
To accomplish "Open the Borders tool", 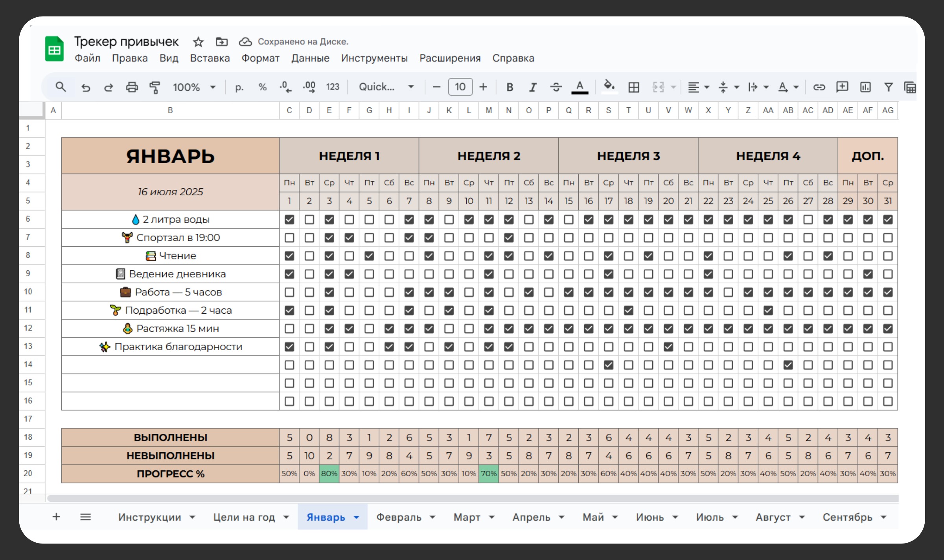I will [x=633, y=87].
